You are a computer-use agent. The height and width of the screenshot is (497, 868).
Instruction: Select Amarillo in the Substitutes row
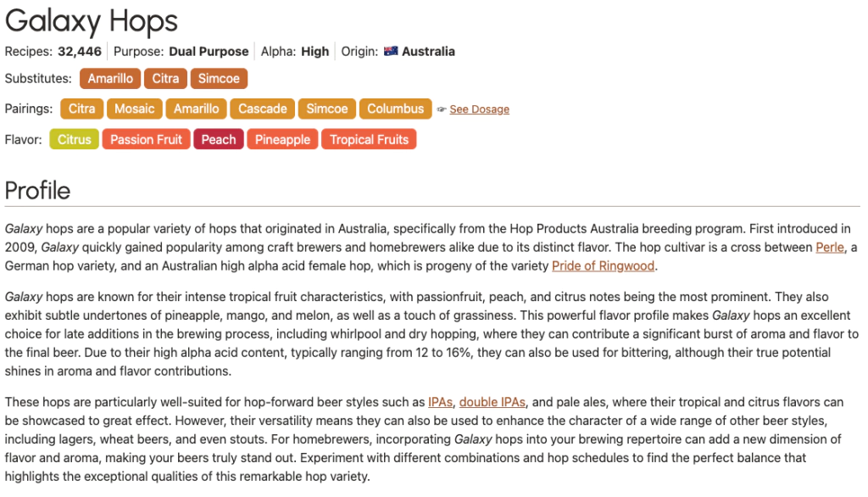click(110, 78)
